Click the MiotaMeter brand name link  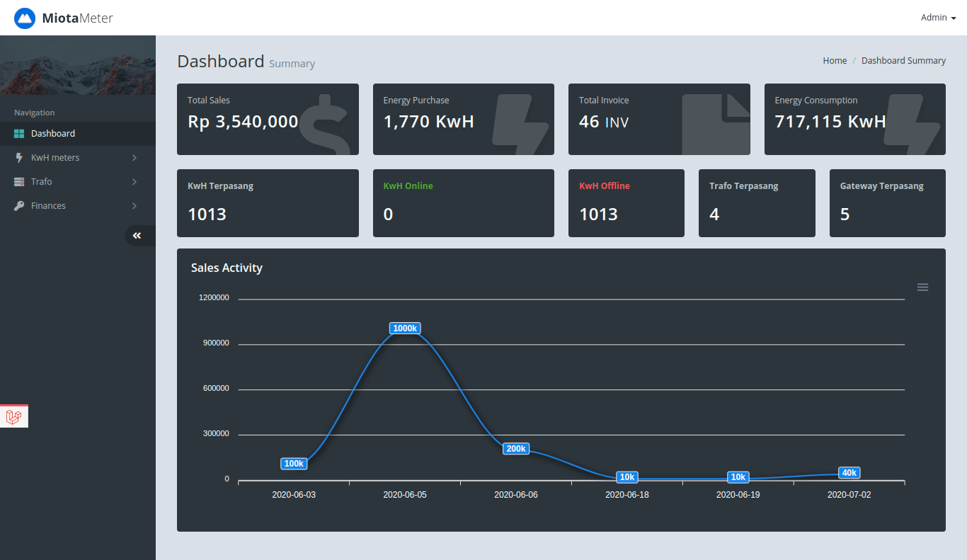click(x=77, y=18)
